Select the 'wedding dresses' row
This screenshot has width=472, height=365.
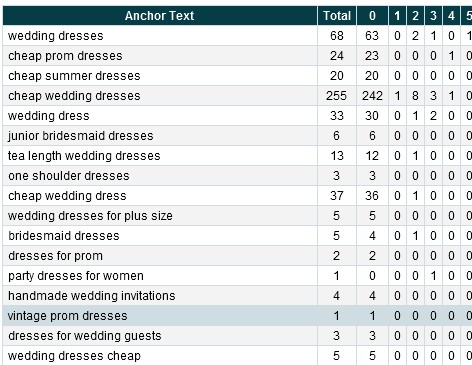[237, 36]
